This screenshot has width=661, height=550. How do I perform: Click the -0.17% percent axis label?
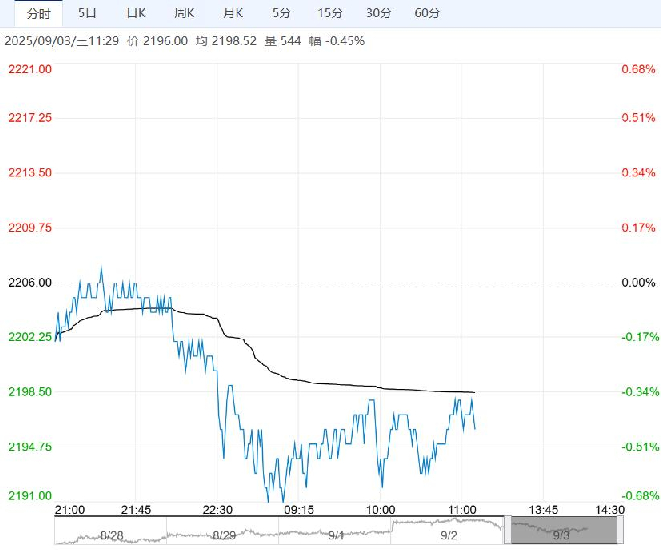click(x=640, y=337)
